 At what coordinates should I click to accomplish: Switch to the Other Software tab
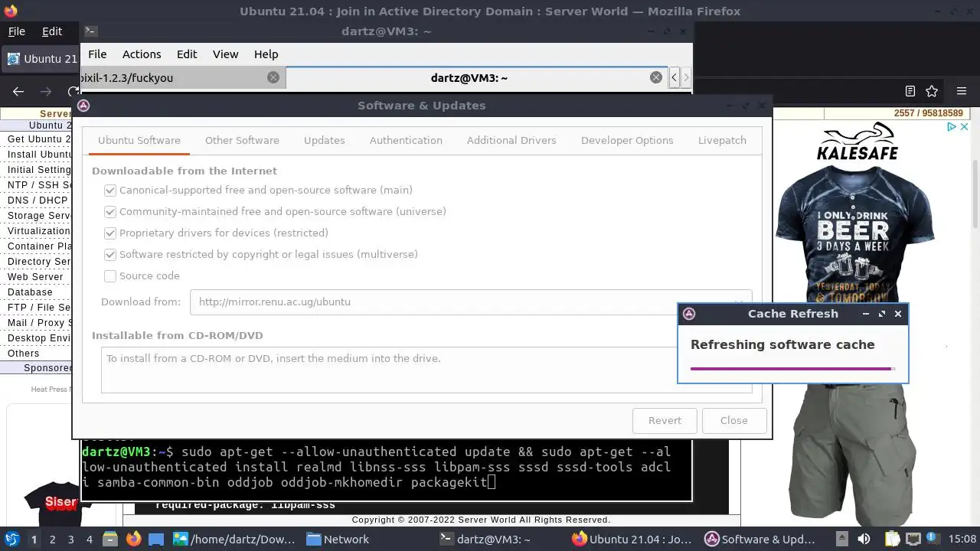click(x=242, y=140)
